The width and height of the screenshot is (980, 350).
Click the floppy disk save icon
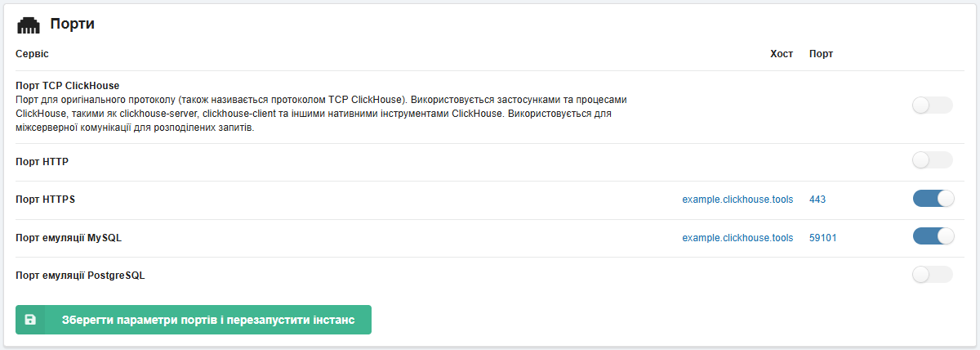[30, 320]
